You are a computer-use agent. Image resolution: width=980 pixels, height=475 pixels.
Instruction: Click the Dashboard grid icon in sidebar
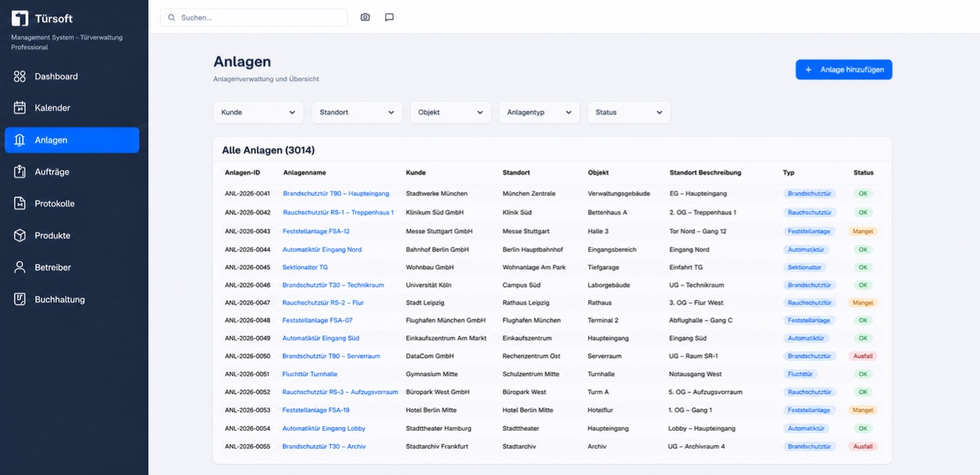[20, 76]
